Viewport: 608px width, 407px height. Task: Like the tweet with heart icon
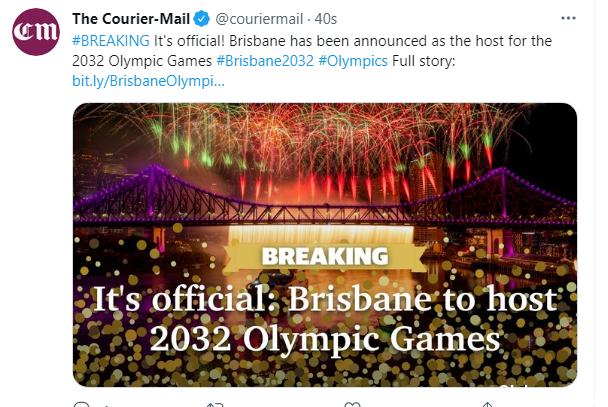pos(352,405)
